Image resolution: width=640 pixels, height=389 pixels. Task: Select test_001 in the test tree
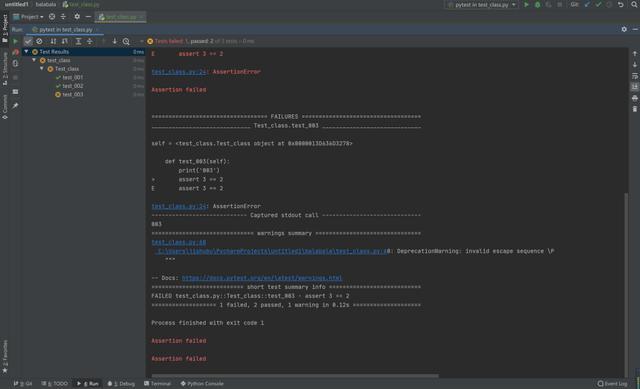[73, 78]
